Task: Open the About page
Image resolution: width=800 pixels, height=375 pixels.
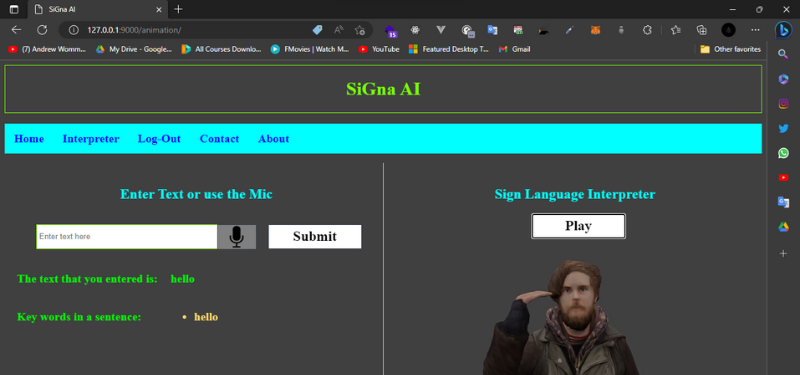Action: click(x=273, y=139)
